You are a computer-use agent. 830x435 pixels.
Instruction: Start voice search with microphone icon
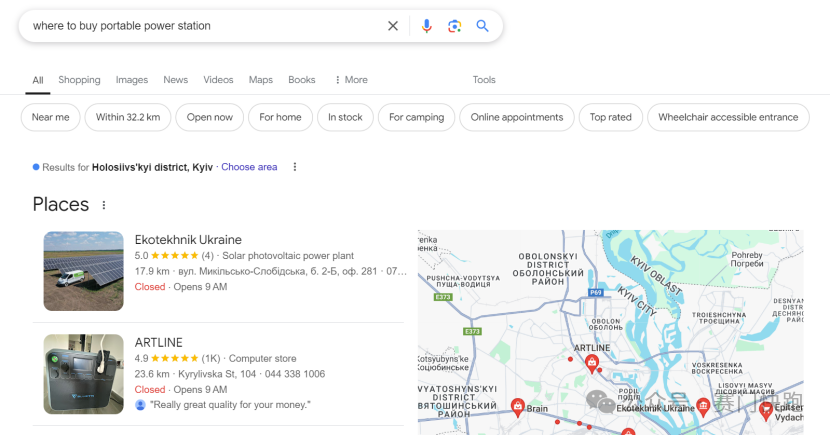coord(427,26)
